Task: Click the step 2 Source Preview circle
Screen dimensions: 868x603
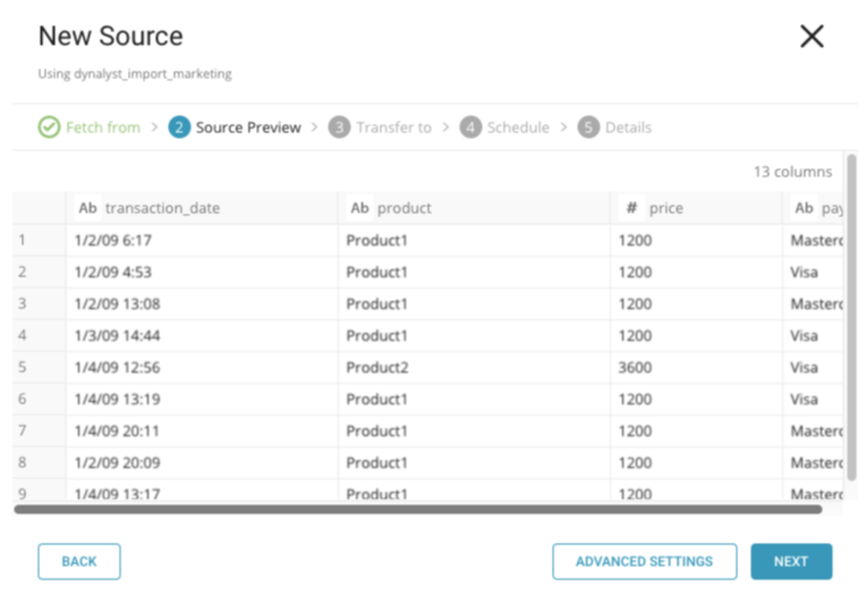Action: click(179, 127)
